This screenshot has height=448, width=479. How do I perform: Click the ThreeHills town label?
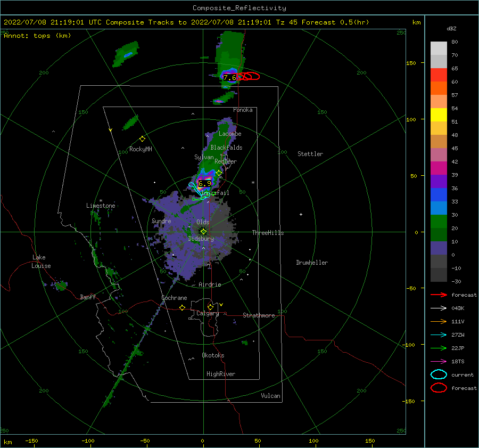point(268,233)
